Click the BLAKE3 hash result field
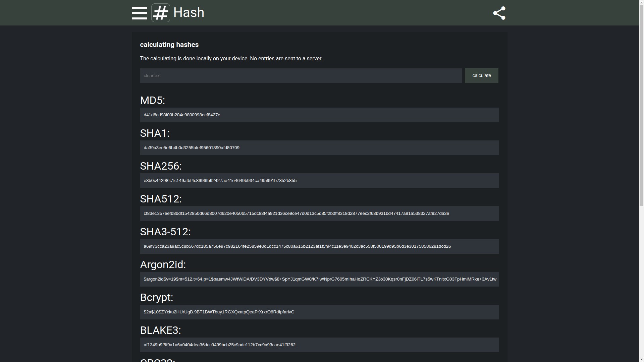 coord(319,345)
